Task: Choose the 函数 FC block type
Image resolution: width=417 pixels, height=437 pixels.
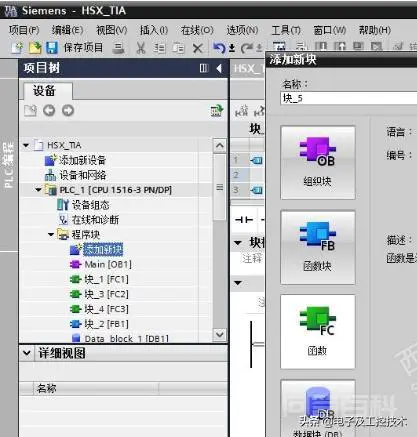Action: [x=318, y=332]
